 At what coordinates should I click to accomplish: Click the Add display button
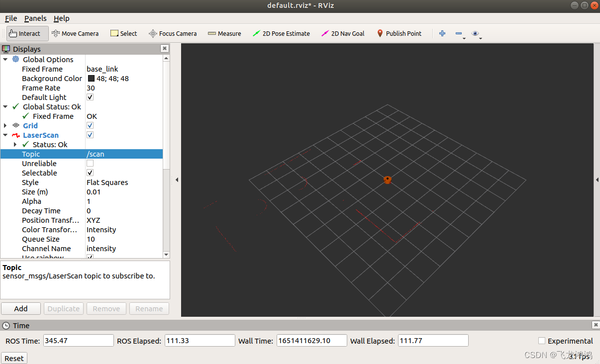(x=21, y=309)
